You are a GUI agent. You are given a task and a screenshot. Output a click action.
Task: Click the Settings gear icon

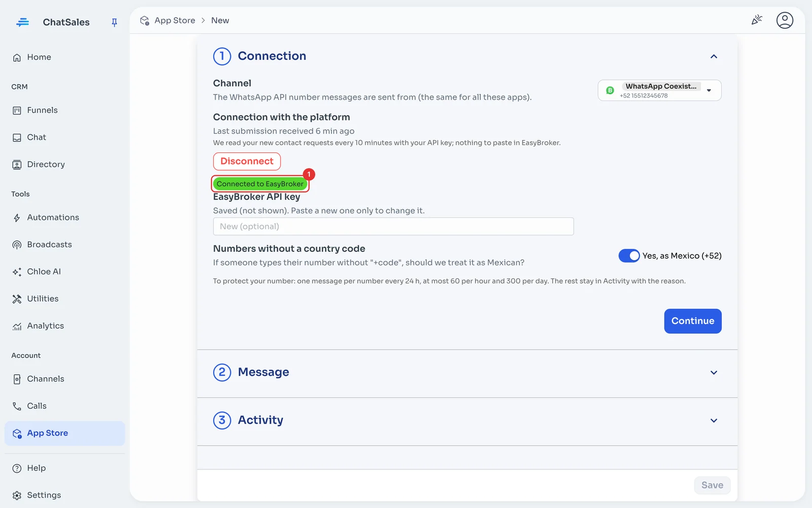(x=17, y=495)
